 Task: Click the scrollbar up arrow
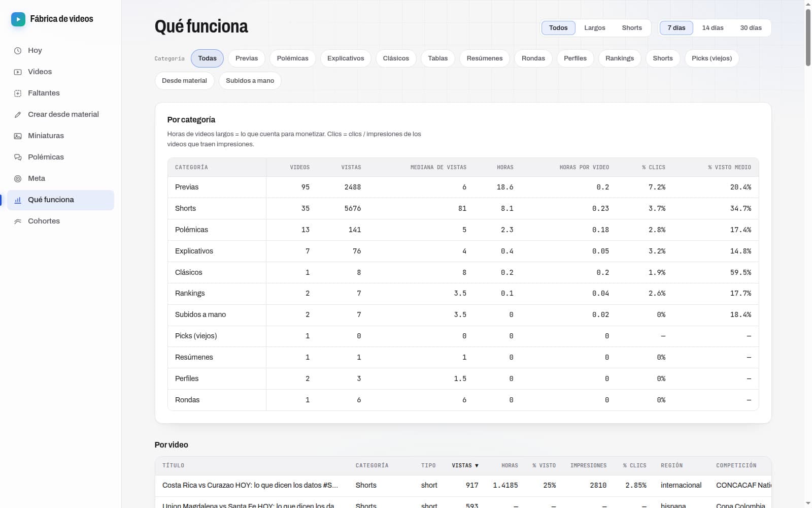[808, 4]
